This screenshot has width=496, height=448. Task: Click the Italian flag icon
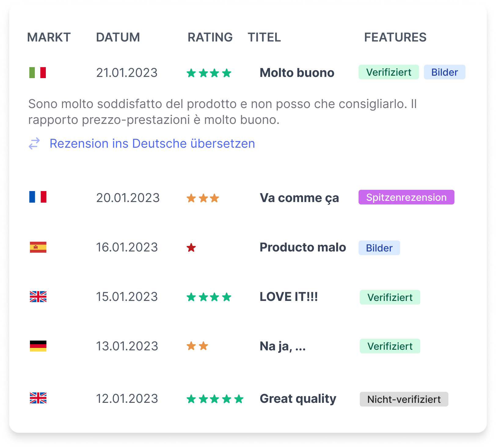[x=38, y=73]
